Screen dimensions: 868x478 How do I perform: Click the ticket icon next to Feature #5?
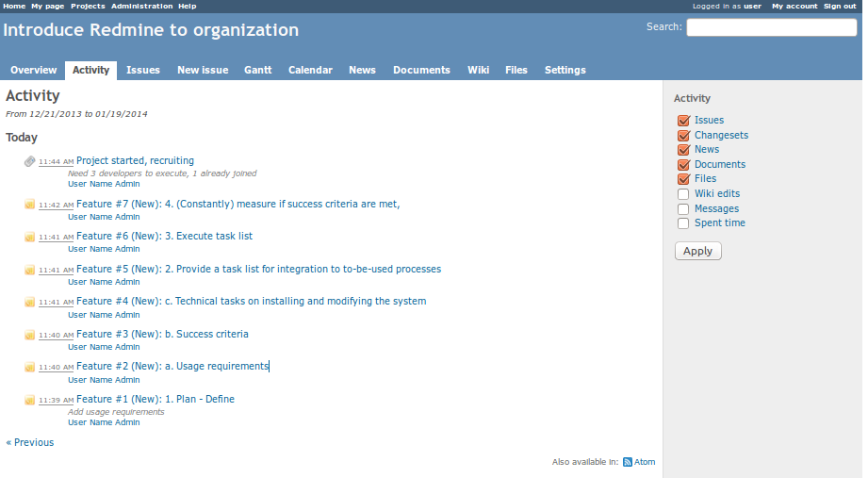tap(29, 270)
